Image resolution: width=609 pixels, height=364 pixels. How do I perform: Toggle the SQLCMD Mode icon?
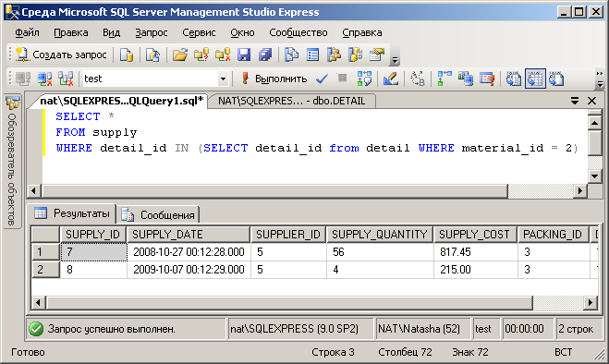tap(487, 79)
